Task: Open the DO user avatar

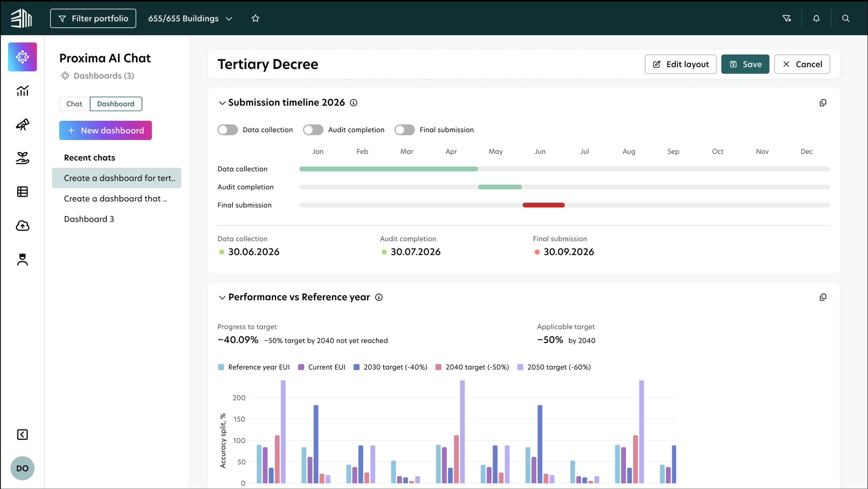Action: (x=22, y=468)
